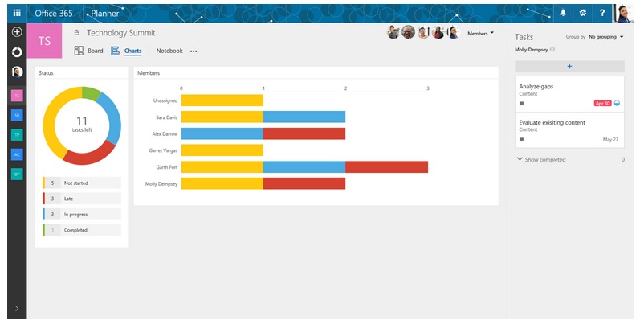
Task: Open notifications bell icon
Action: point(563,13)
